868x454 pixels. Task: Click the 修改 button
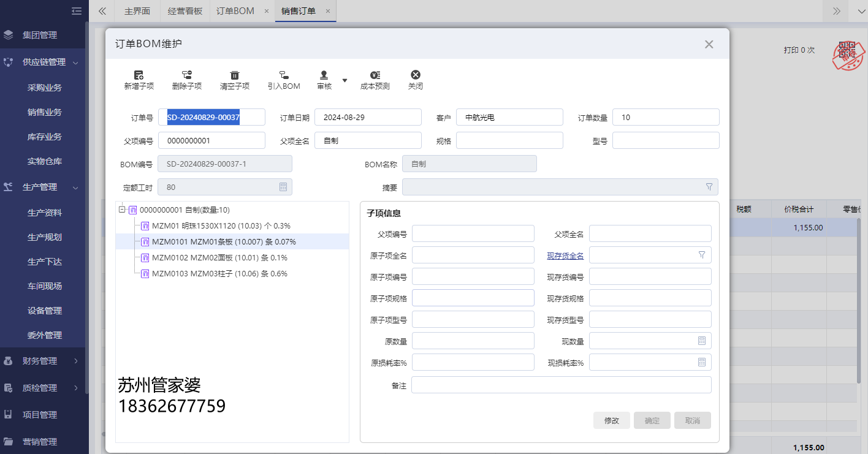(611, 420)
